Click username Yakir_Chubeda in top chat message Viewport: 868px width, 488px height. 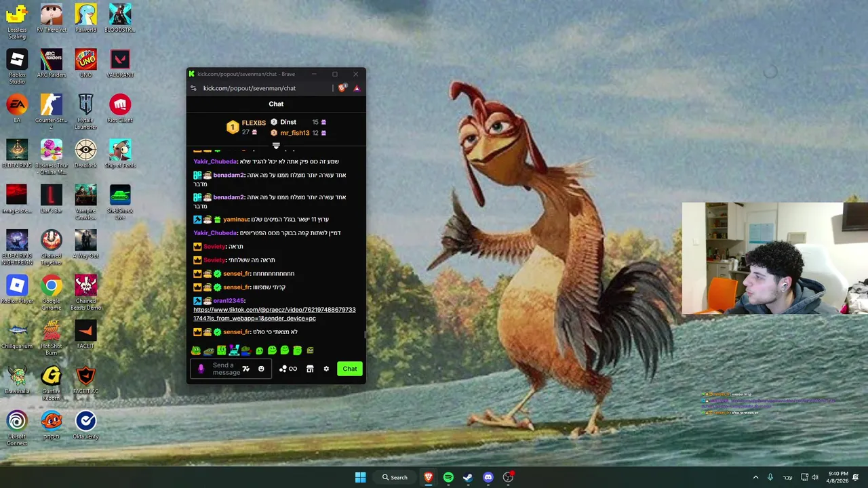coord(215,161)
